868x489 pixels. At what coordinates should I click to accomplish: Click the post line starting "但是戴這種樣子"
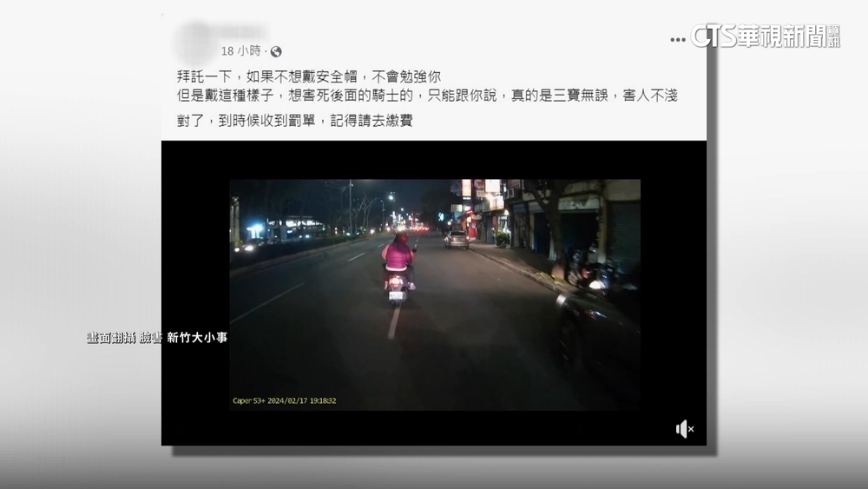point(426,96)
